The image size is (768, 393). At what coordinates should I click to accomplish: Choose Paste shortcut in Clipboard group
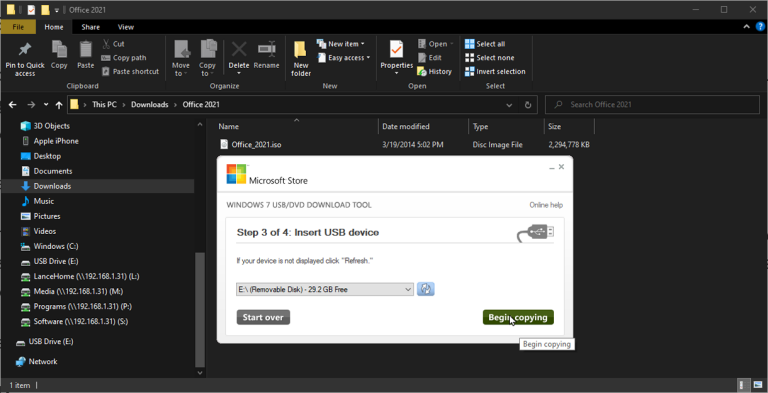[x=130, y=72]
